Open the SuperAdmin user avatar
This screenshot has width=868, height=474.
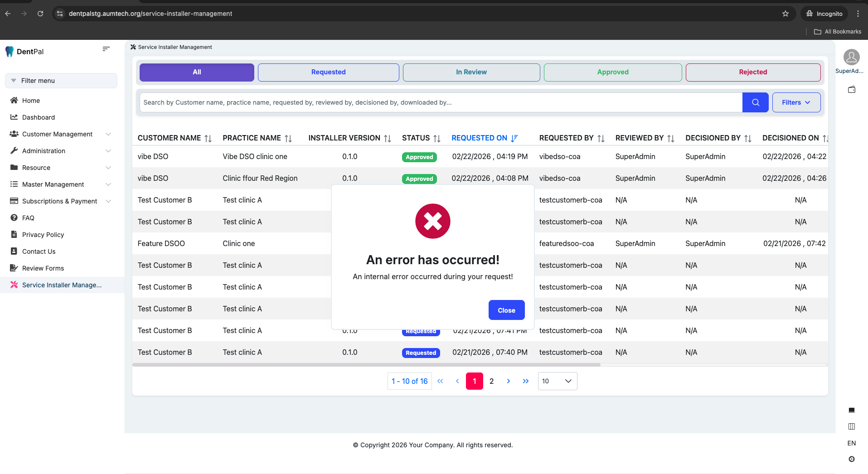[x=851, y=58]
